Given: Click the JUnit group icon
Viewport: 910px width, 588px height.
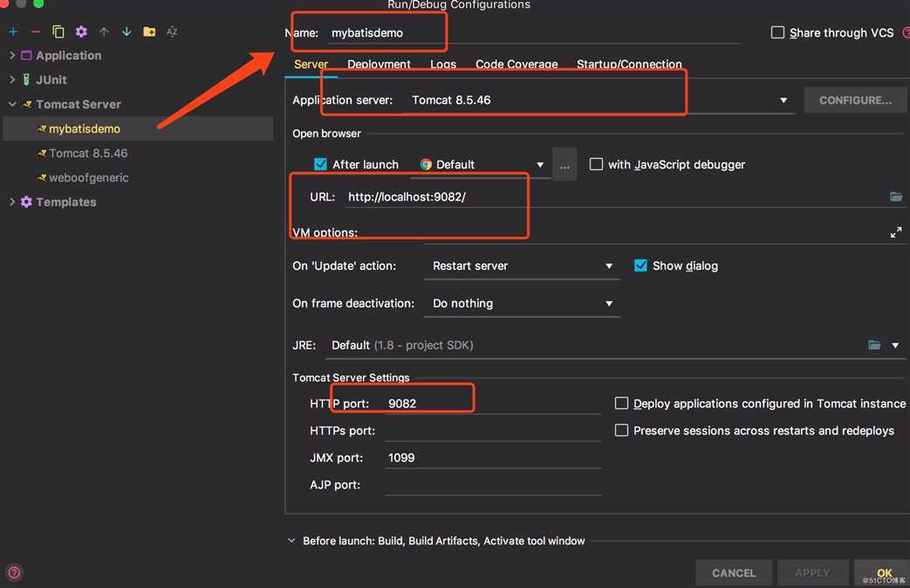Looking at the screenshot, I should [26, 80].
